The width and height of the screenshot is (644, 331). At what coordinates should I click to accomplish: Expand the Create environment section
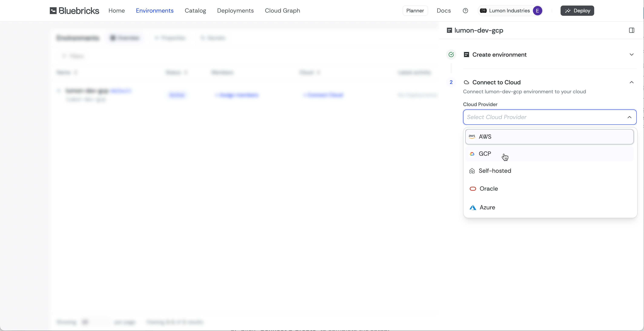click(x=631, y=55)
